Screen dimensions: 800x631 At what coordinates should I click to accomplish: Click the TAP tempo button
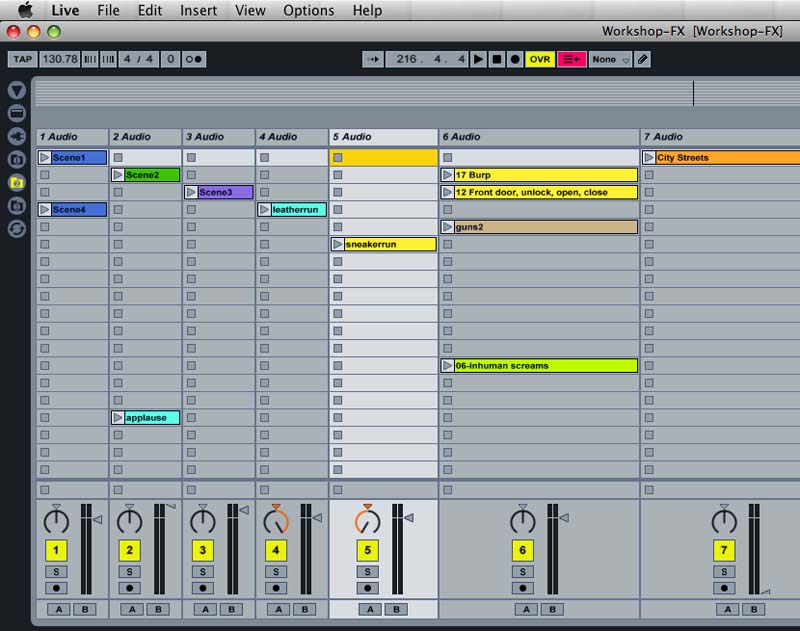click(x=22, y=59)
